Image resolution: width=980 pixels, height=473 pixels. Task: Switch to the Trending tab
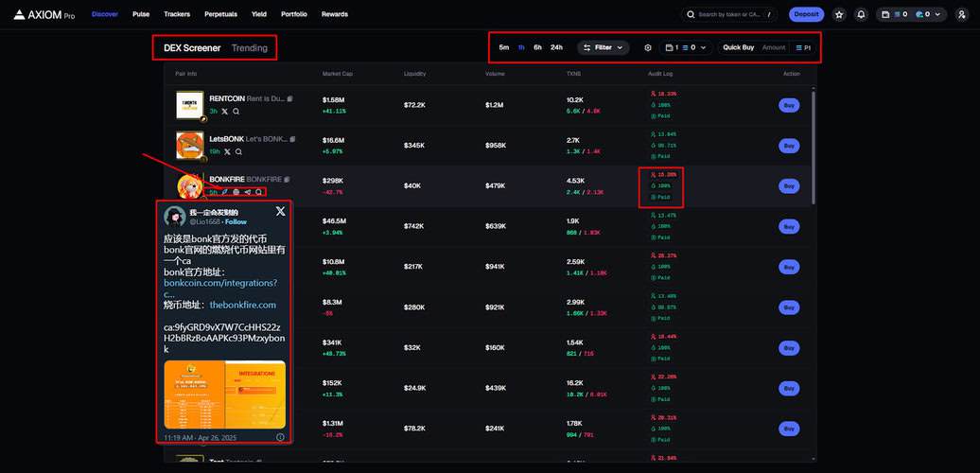(x=250, y=47)
